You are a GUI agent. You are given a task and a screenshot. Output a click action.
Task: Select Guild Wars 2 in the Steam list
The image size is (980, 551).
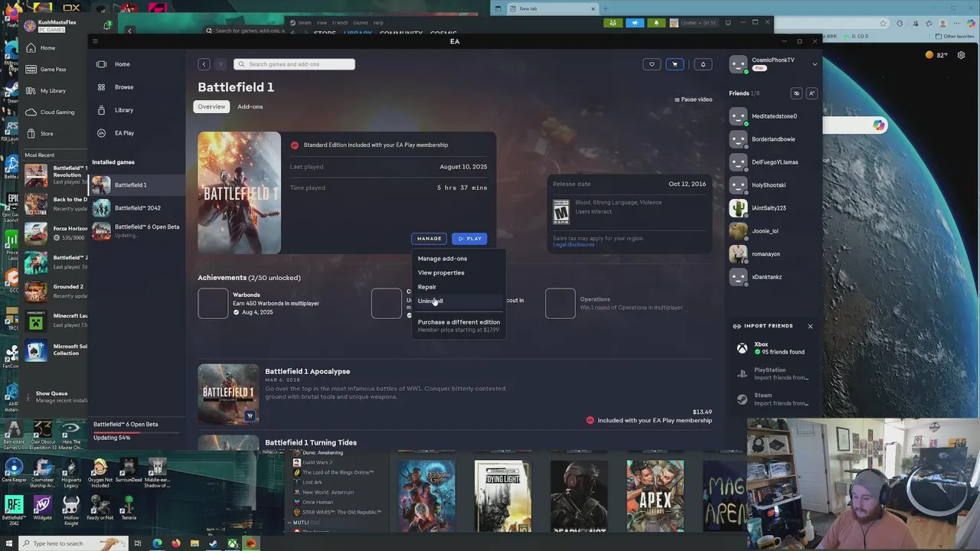[x=317, y=462]
